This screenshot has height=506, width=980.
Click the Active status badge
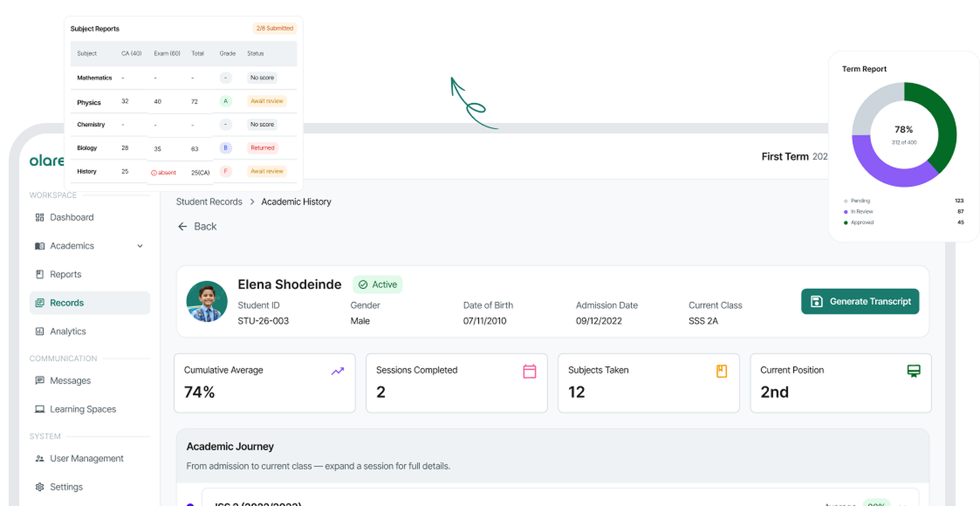coord(377,285)
